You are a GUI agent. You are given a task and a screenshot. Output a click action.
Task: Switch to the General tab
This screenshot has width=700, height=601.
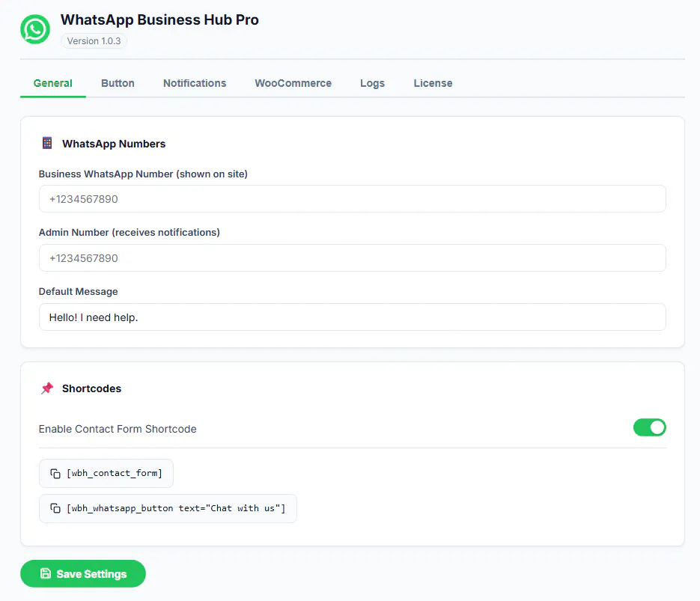click(x=52, y=83)
